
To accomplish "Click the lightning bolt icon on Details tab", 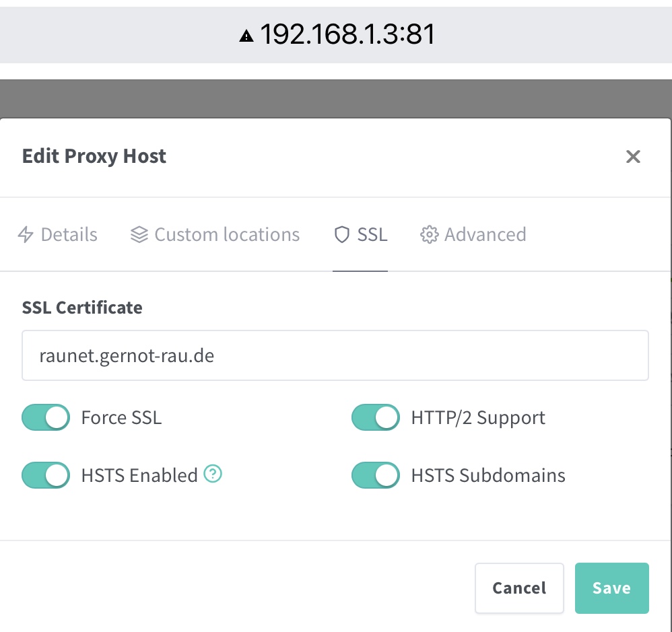I will click(x=25, y=234).
